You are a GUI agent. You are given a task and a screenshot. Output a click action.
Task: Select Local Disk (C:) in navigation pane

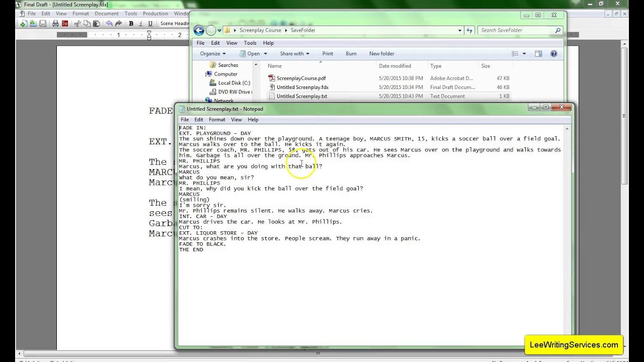coord(229,83)
